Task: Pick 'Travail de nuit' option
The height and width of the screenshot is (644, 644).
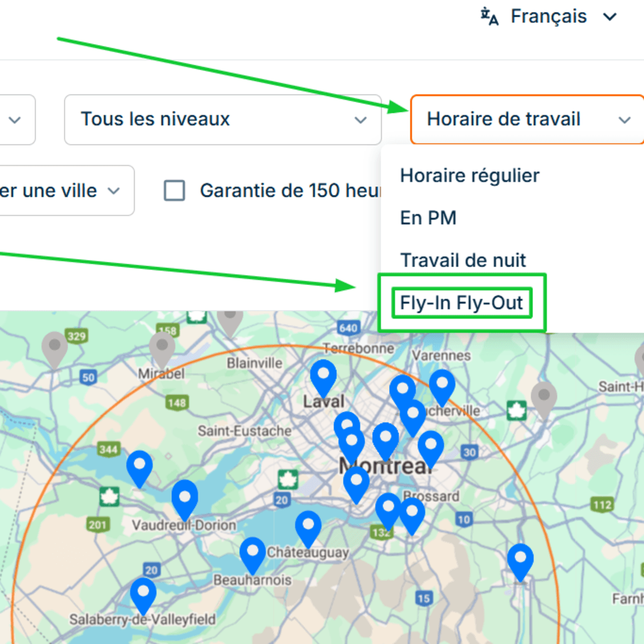Action: coord(463,261)
